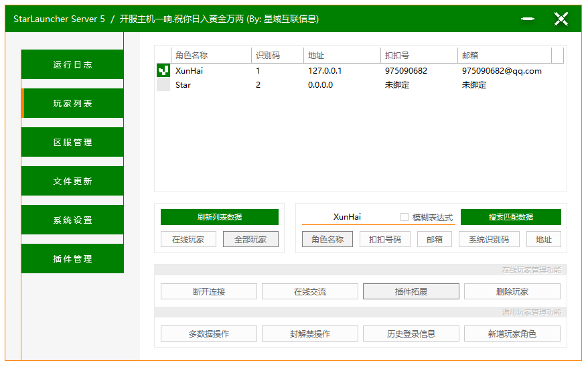Open the 插件管理 page
This screenshot has width=588, height=367.
[72, 259]
